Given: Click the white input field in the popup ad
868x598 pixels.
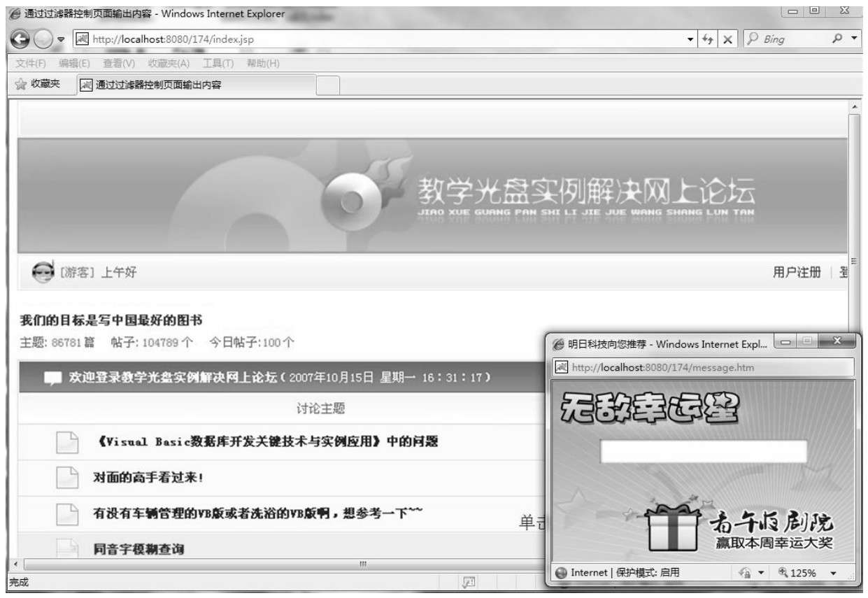Looking at the screenshot, I should (x=704, y=452).
